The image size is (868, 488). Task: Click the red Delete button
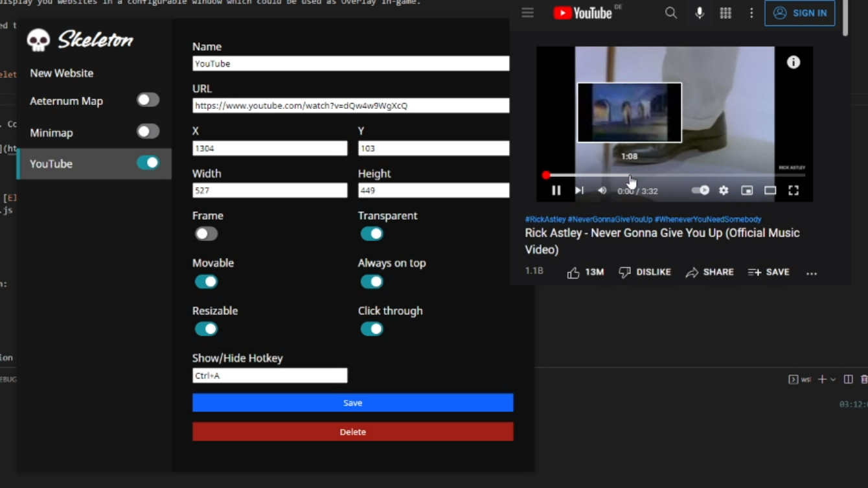point(352,432)
